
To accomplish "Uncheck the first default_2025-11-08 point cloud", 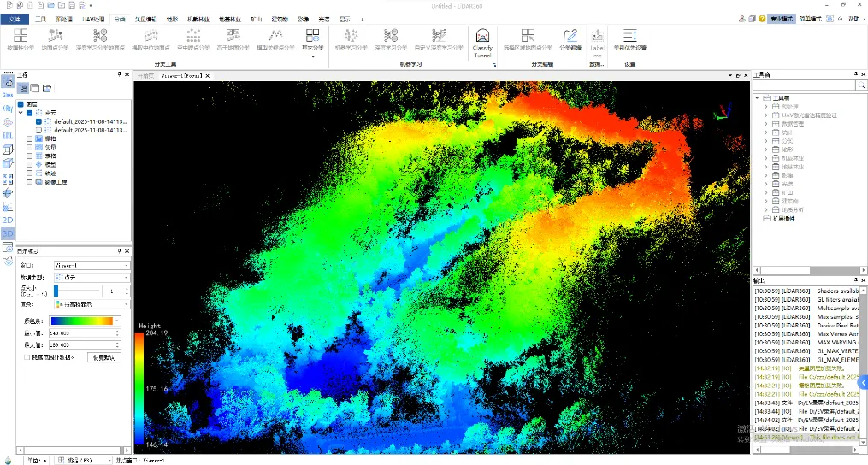I will click(x=38, y=121).
